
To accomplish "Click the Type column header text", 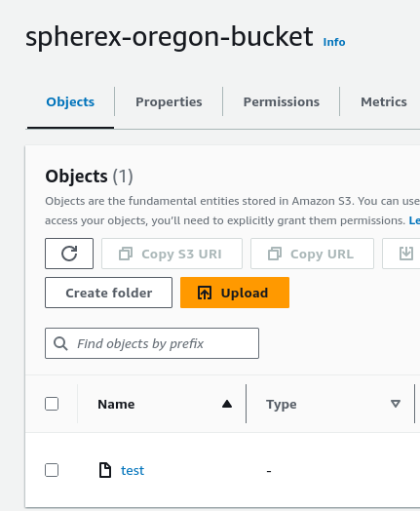I will point(282,404).
